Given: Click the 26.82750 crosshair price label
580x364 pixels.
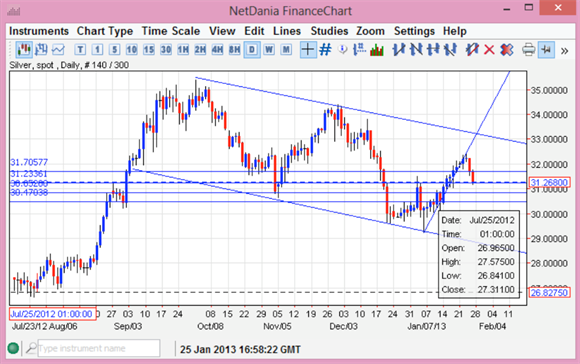Looking at the screenshot, I should coord(549,293).
